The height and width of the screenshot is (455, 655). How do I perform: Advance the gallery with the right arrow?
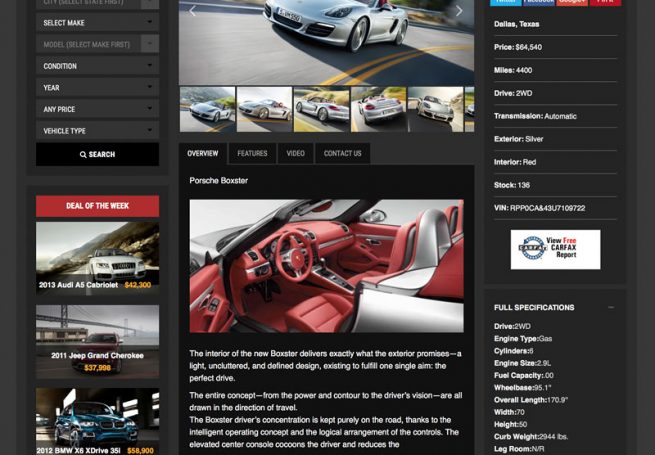point(459,11)
